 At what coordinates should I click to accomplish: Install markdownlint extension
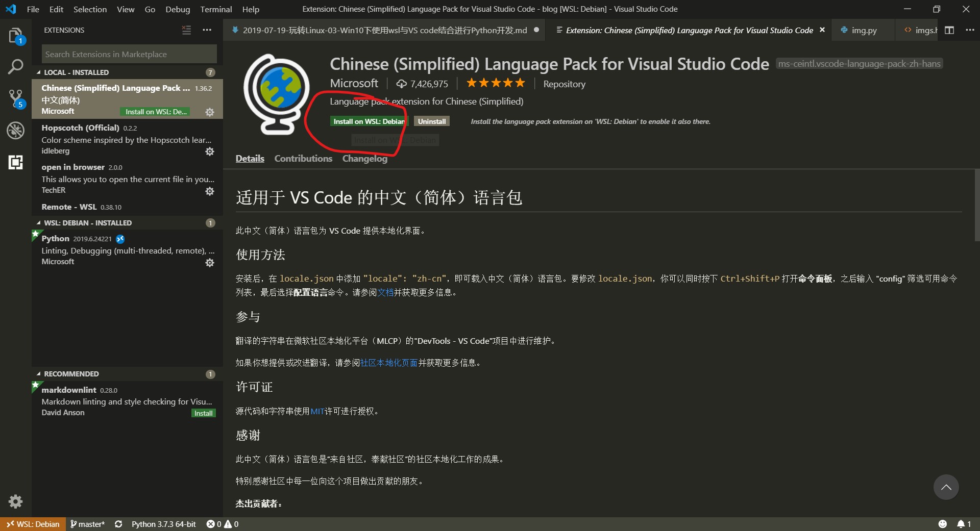coord(203,413)
